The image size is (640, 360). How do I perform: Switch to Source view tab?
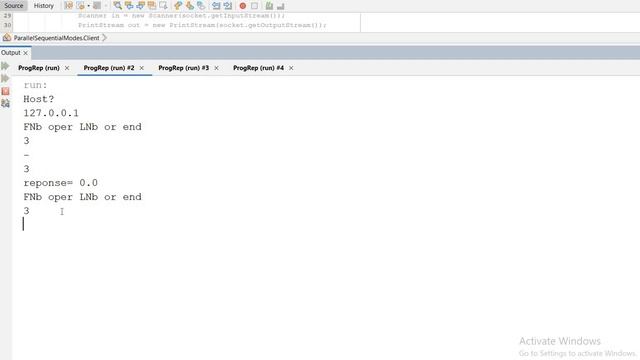pos(13,6)
